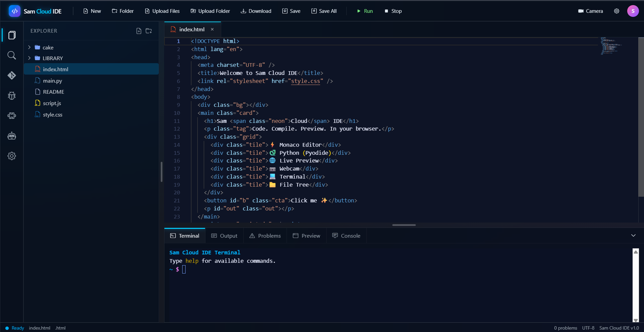Expand the cake folder chevron
Image resolution: width=644 pixels, height=332 pixels.
[29, 47]
